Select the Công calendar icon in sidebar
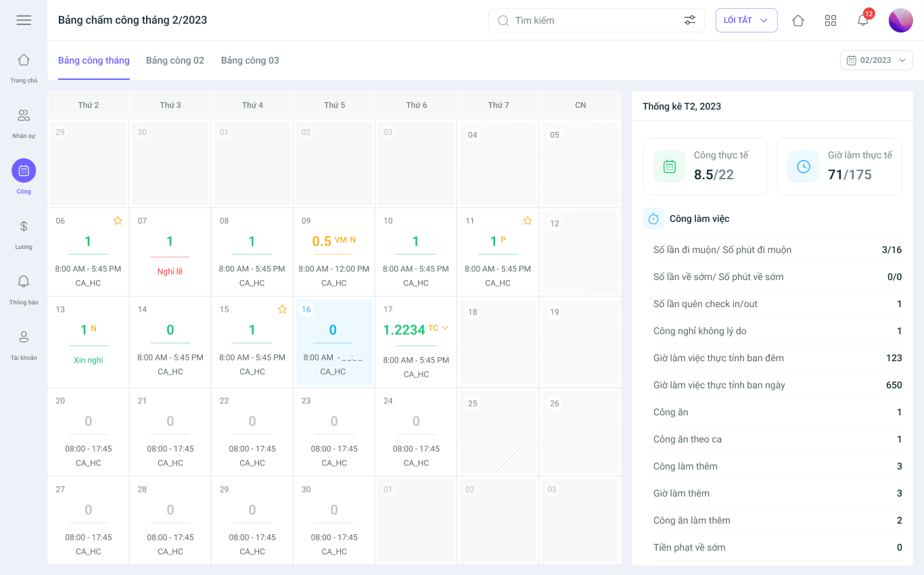This screenshot has width=924, height=575. pos(24,170)
